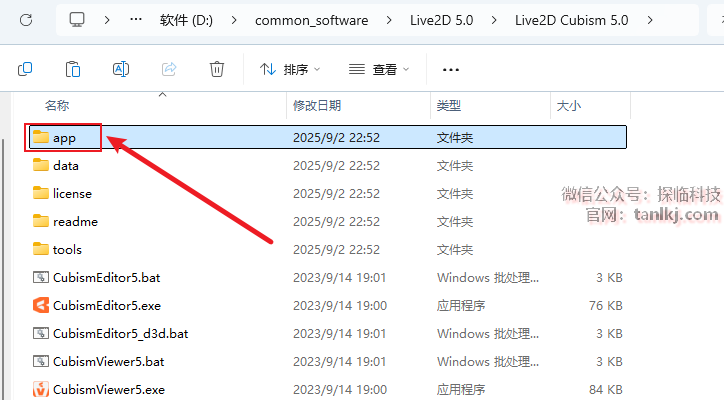Screen dimensions: 724x400
Task: Expand chevron after common_software
Action: coord(389,20)
